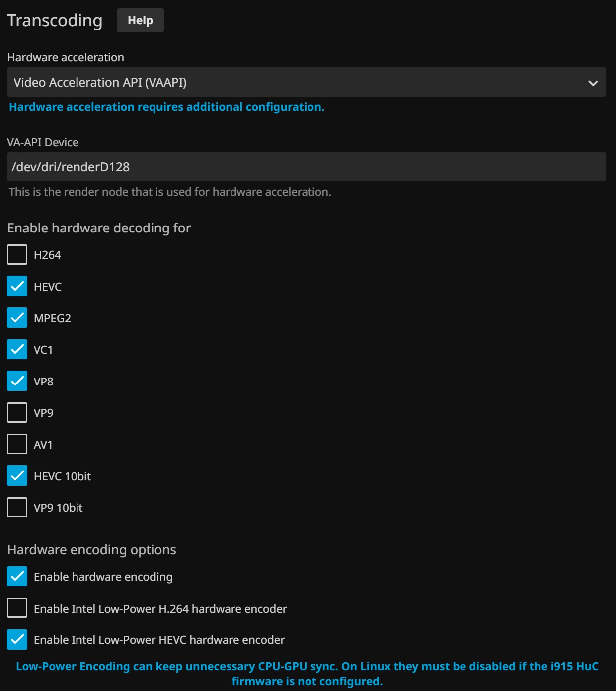The width and height of the screenshot is (616, 691).
Task: Check the AV1 decoding box
Action: (17, 444)
